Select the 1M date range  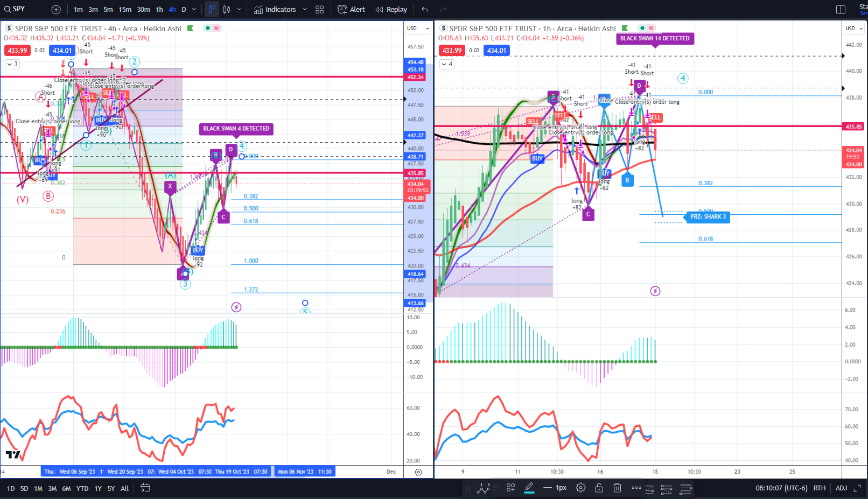tap(38, 489)
